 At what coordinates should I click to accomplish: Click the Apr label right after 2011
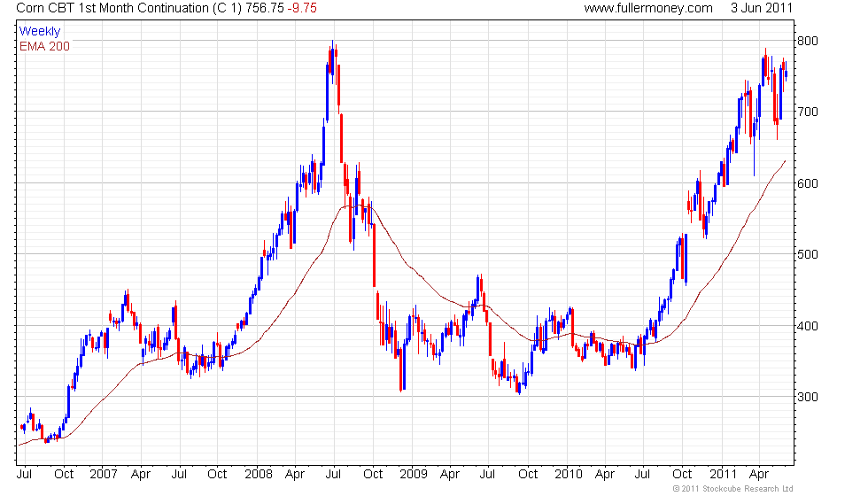pyautogui.click(x=758, y=475)
